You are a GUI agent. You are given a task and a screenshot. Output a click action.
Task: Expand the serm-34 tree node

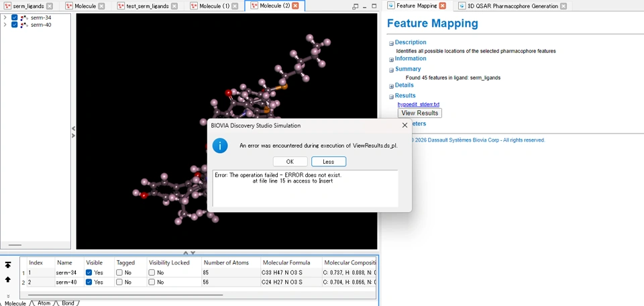point(5,17)
